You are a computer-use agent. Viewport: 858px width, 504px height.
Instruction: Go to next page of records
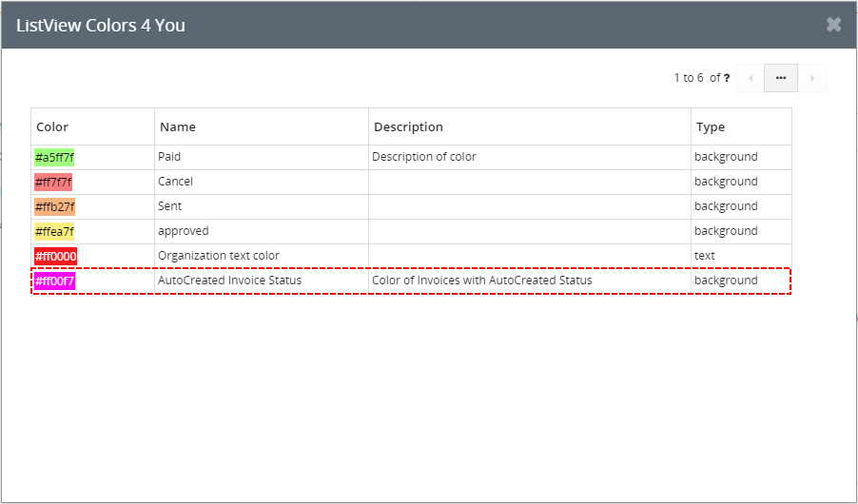click(x=811, y=78)
